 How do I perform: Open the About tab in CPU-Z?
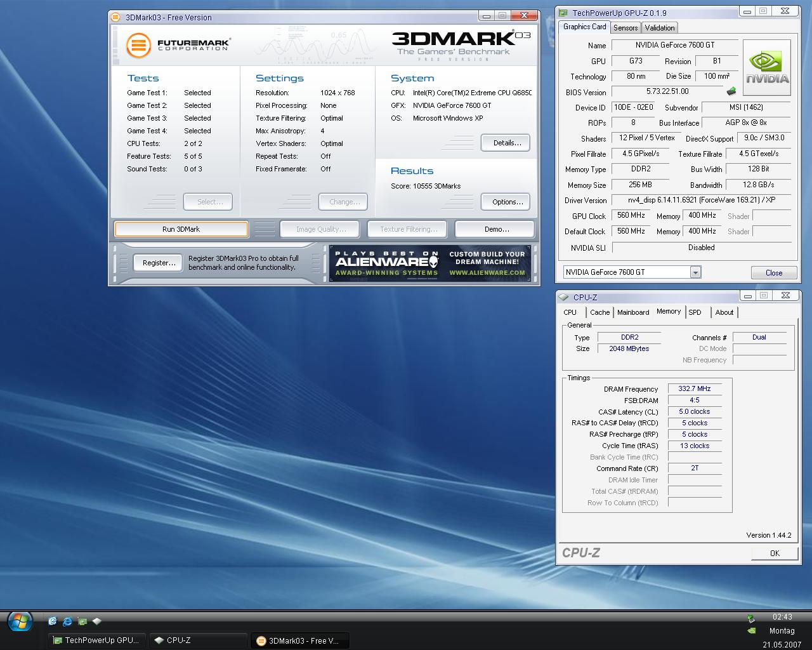(724, 312)
